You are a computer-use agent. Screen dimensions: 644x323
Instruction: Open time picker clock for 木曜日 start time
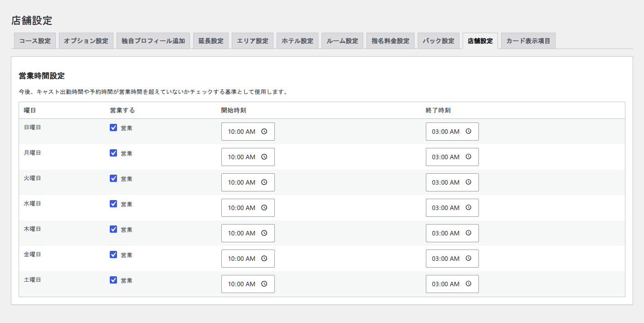(x=264, y=233)
